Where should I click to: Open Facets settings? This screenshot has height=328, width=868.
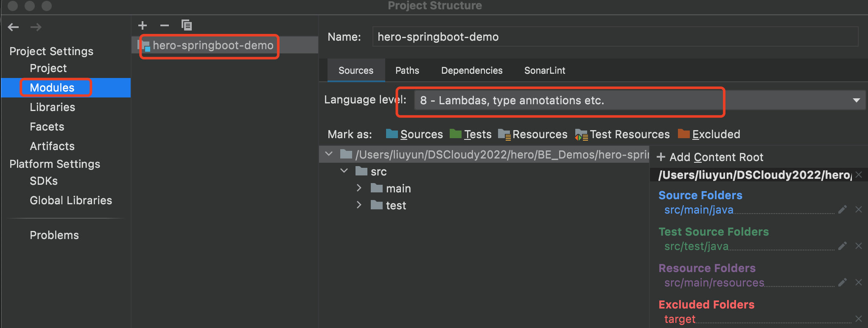(x=47, y=127)
